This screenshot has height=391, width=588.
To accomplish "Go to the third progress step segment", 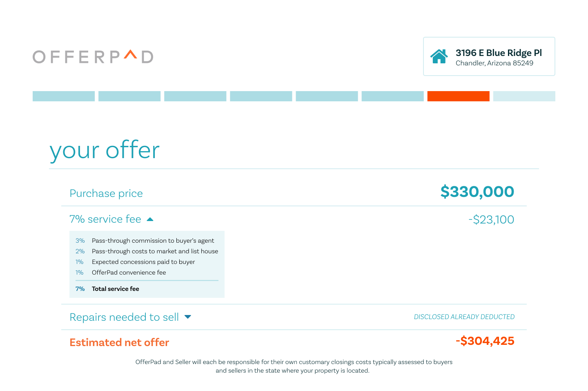I will tap(195, 96).
